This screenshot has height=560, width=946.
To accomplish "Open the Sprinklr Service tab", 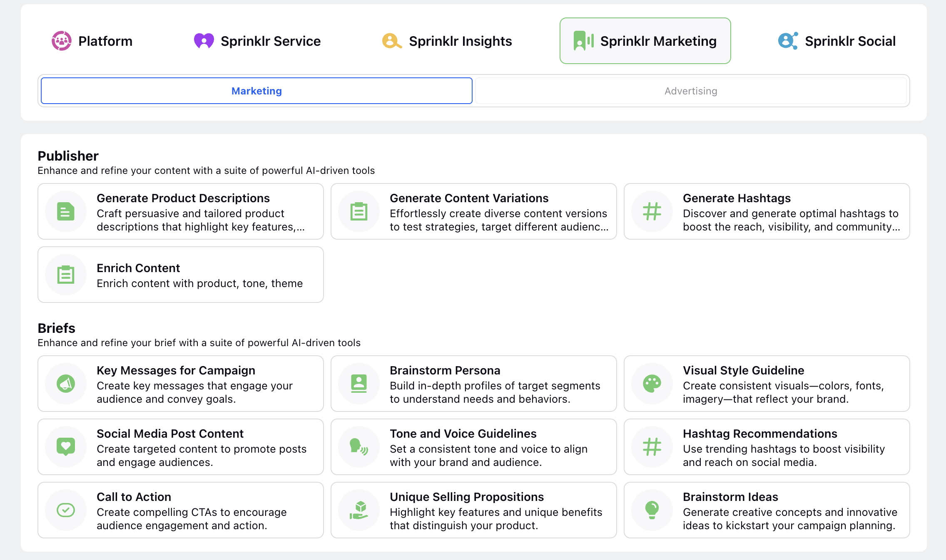I will [x=257, y=41].
